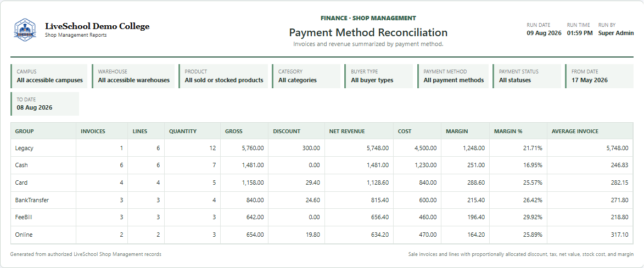The image size is (644, 268).
Task: Click FeeBill margin percent 29.92%
Action: click(533, 217)
